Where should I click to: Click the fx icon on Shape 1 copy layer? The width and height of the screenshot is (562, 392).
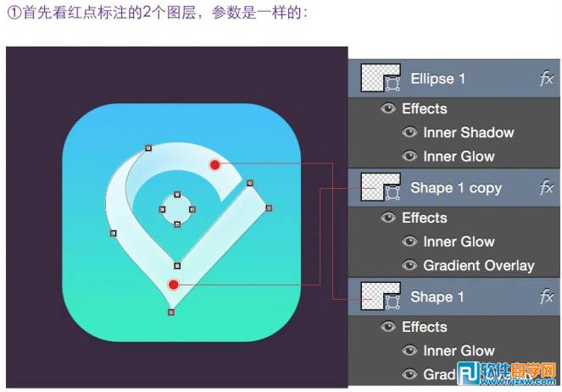(546, 187)
